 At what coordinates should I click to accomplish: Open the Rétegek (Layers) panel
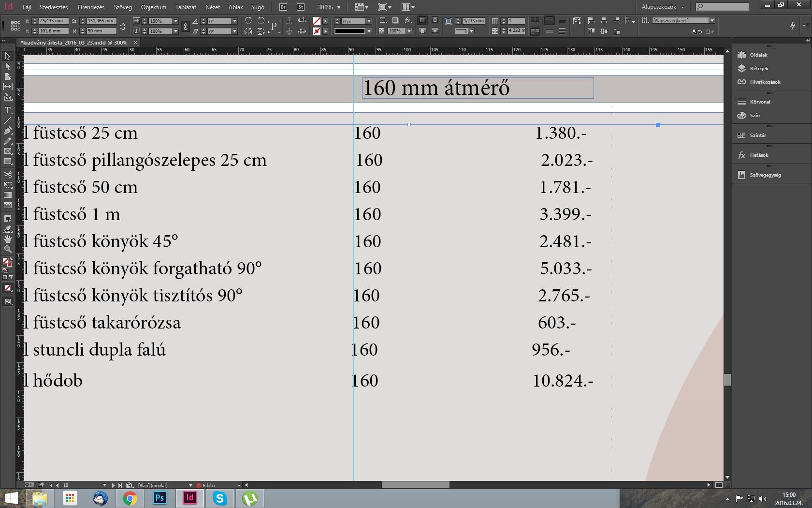(759, 69)
